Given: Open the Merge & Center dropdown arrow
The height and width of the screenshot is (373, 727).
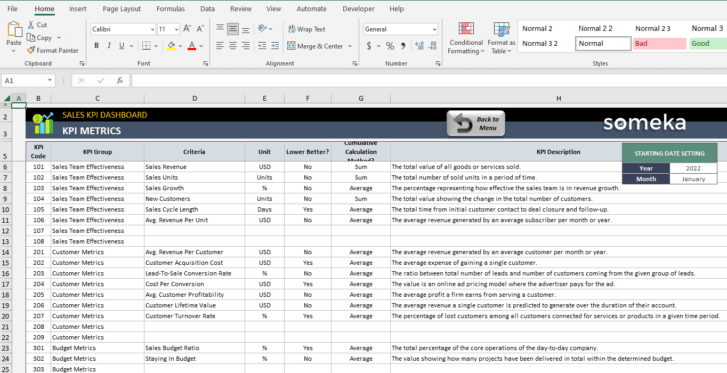Looking at the screenshot, I should click(350, 46).
